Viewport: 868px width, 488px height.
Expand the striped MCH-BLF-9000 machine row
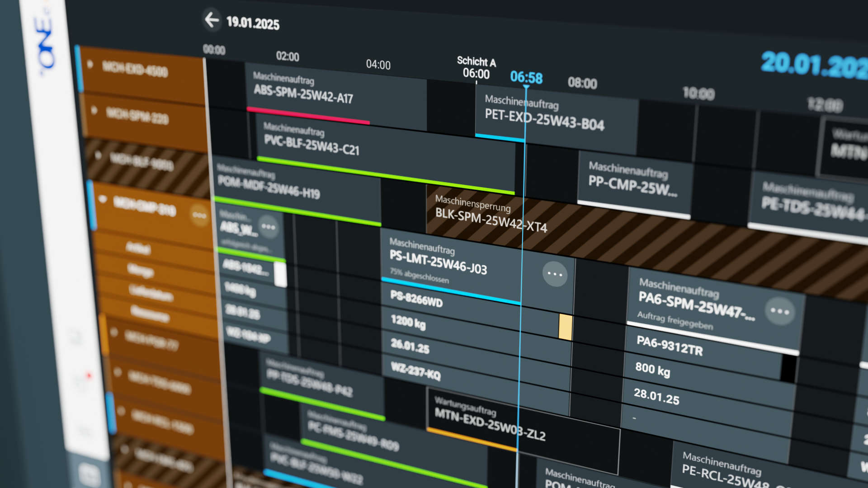point(98,155)
